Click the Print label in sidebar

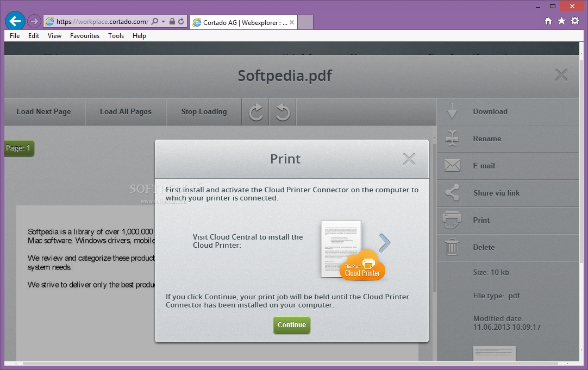tap(481, 220)
